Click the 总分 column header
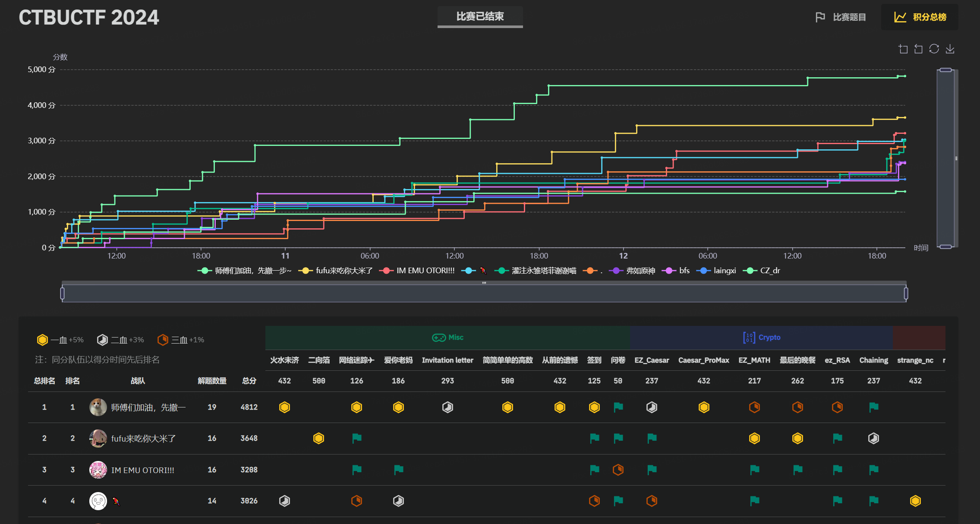This screenshot has height=524, width=980. pyautogui.click(x=249, y=381)
